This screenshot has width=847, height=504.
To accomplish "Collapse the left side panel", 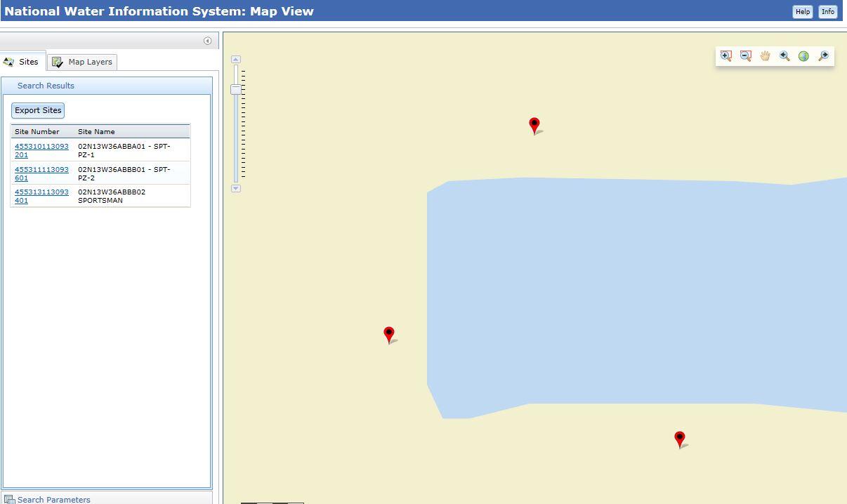I will (x=207, y=41).
